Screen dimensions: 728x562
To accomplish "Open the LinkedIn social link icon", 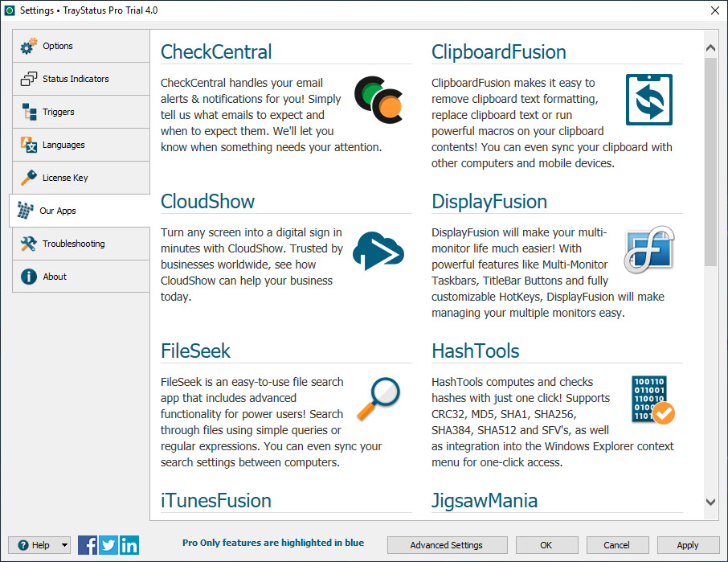I will [129, 545].
